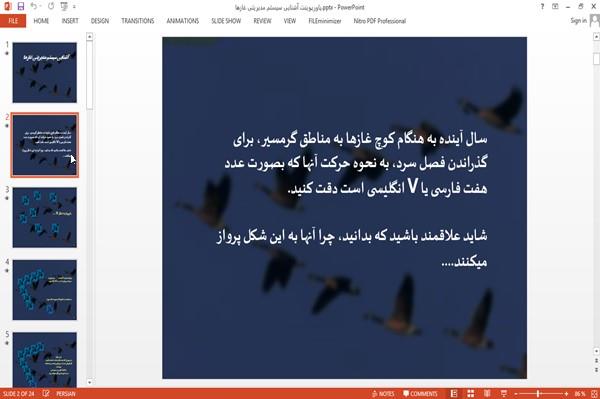This screenshot has height=399, width=600.
Task: Open PowerPoint Help question mark
Action: point(542,7)
